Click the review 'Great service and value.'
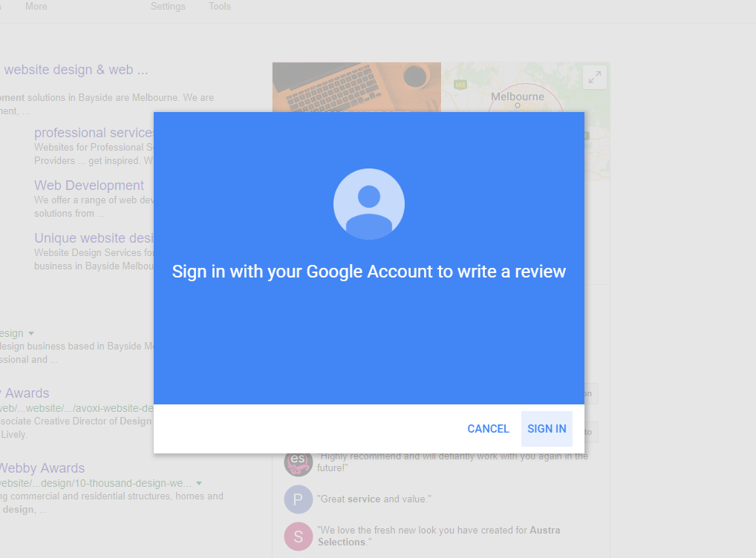The image size is (756, 558). click(x=374, y=499)
